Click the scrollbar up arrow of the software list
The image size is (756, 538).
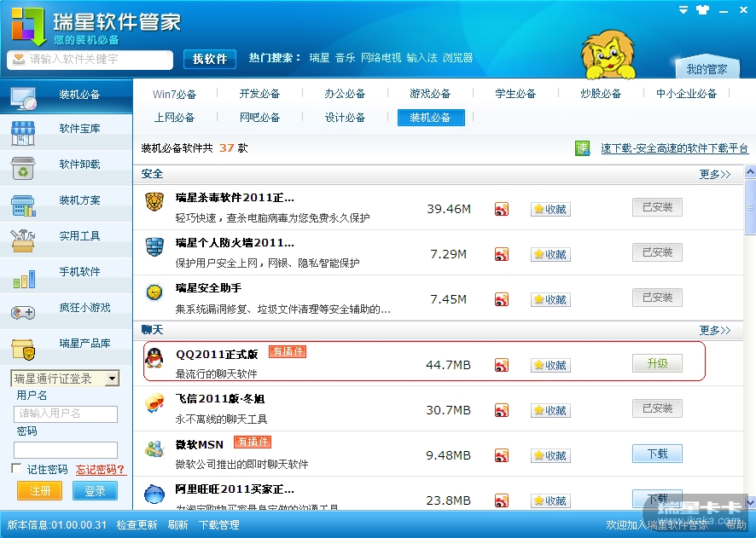(750, 172)
